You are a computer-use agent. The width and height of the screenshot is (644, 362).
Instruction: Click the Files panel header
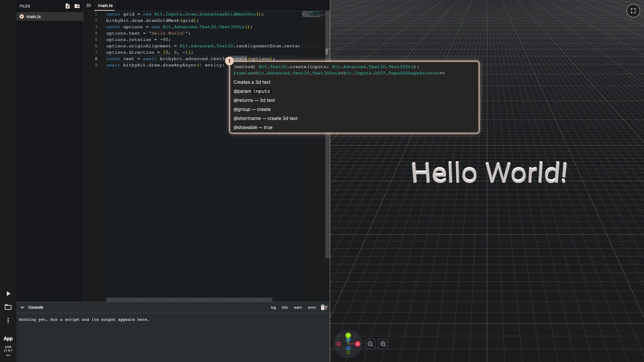click(x=25, y=6)
